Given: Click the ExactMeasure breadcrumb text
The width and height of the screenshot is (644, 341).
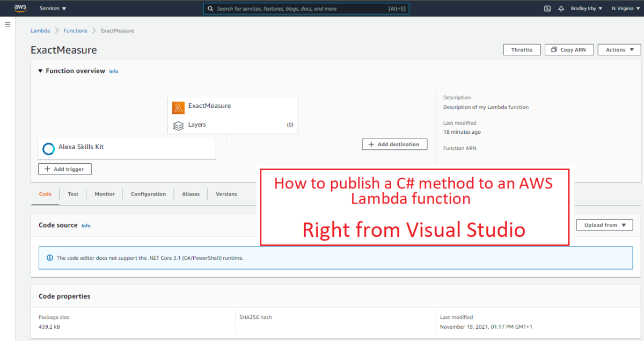Looking at the screenshot, I should point(118,31).
